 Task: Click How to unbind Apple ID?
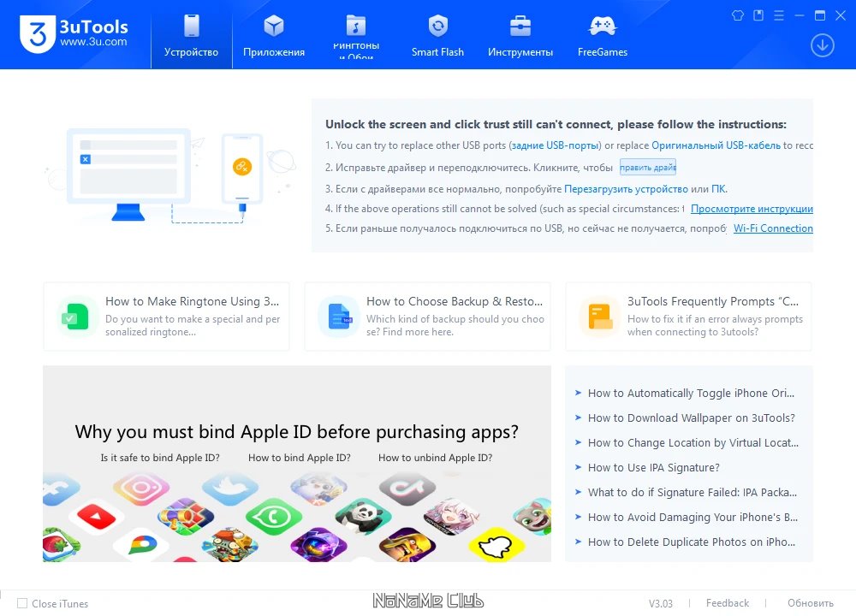click(435, 458)
